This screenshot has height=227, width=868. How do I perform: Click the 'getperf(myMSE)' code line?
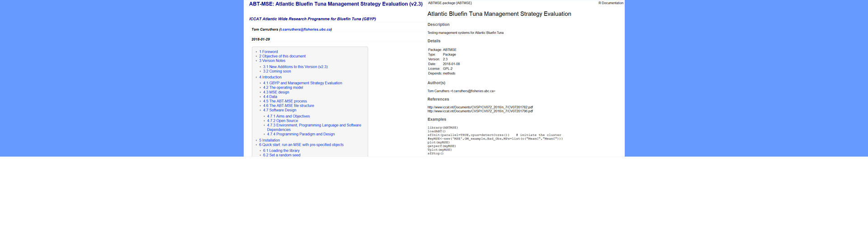pos(442,146)
